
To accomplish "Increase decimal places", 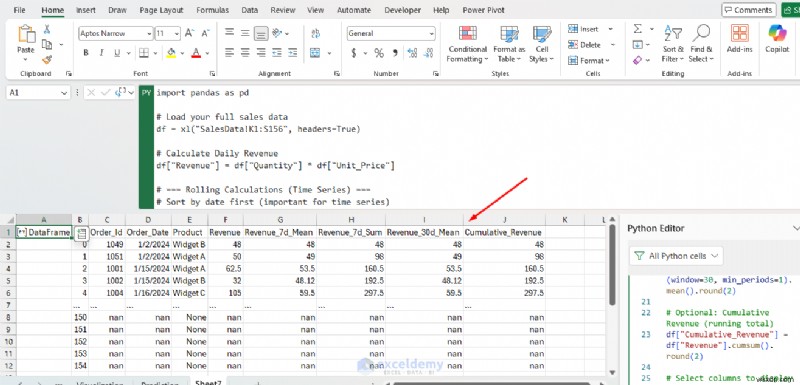I will (x=412, y=53).
